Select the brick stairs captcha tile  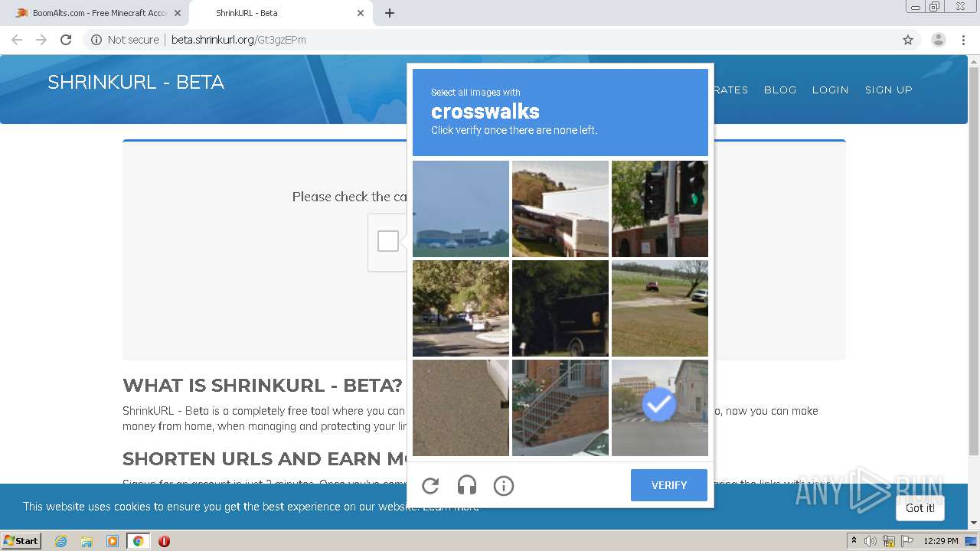click(560, 408)
